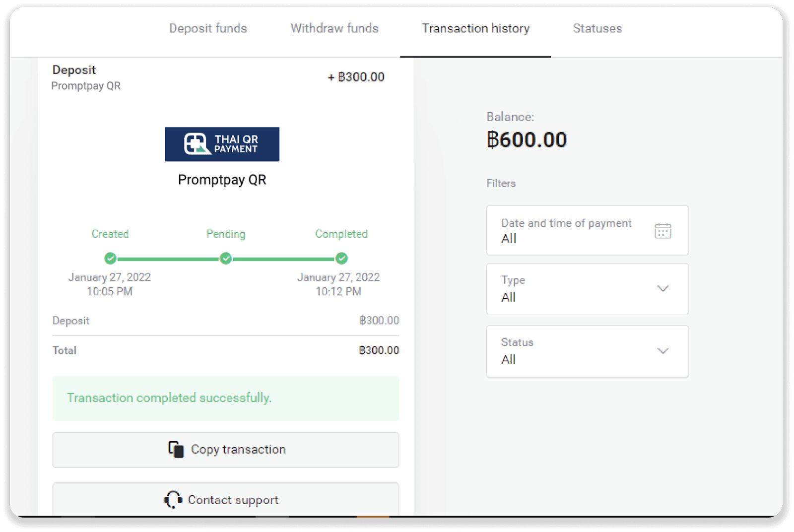
Task: Select the Transaction history tab
Action: click(475, 28)
